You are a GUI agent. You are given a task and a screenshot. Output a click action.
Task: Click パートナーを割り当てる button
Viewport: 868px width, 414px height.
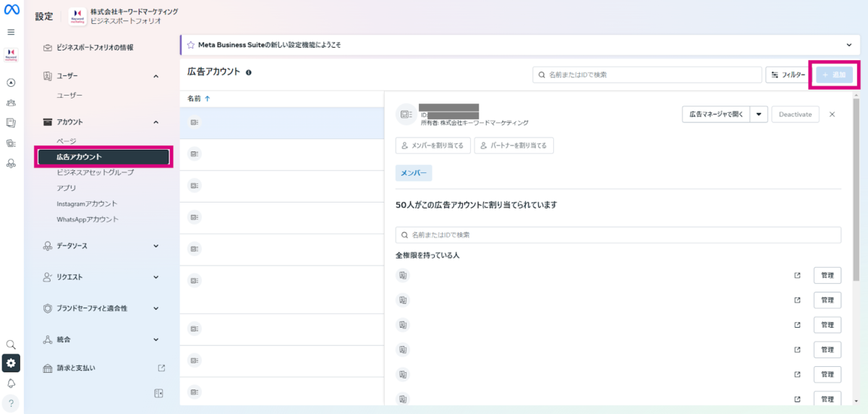coord(514,145)
